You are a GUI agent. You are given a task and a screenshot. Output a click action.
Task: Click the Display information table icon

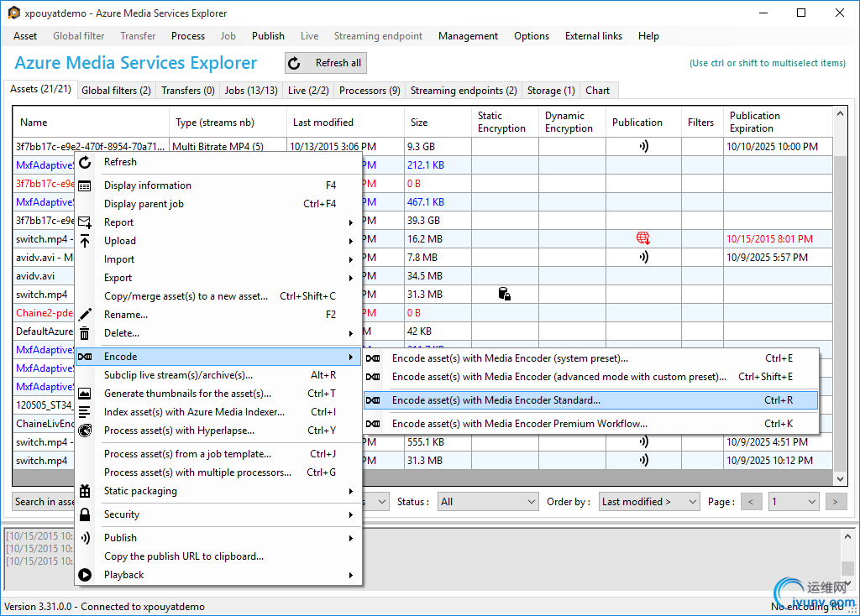point(85,185)
